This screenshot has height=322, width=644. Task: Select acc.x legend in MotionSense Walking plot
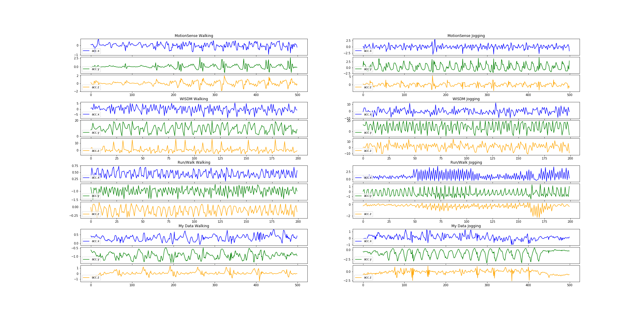click(91, 51)
